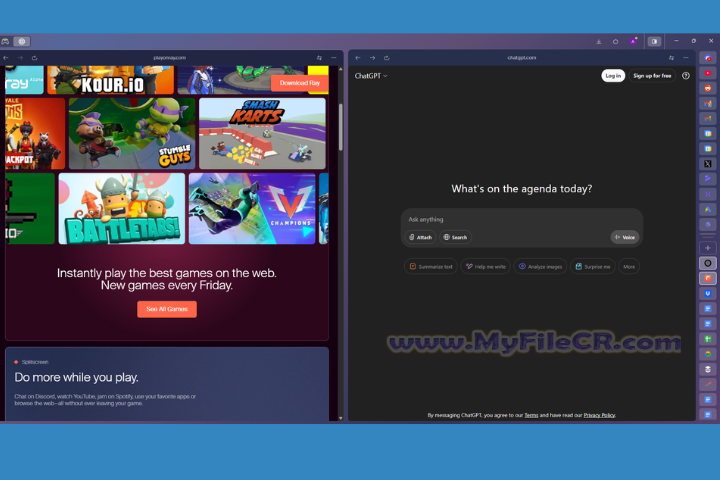Collapse the playonray.com pane with dash icon
Screen dimensions: 720x480
click(x=334, y=58)
